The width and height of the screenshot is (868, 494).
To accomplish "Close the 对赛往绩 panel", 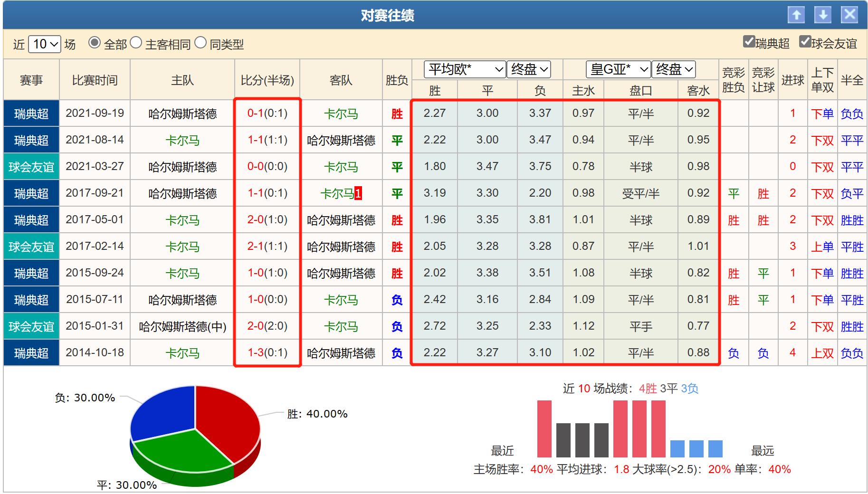I will coord(850,15).
